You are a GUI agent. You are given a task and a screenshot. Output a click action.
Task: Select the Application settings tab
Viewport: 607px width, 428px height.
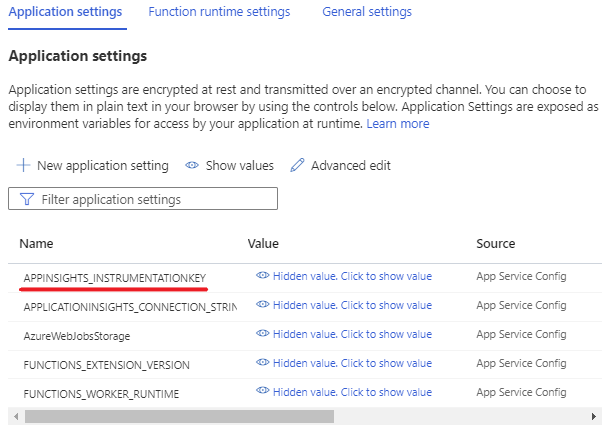click(65, 12)
